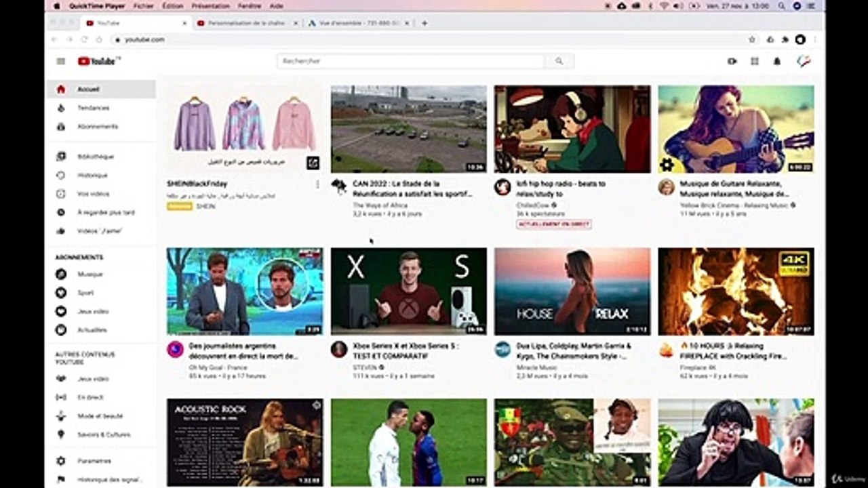Open the ACOUSTIC ROCK video thumbnail

245,442
